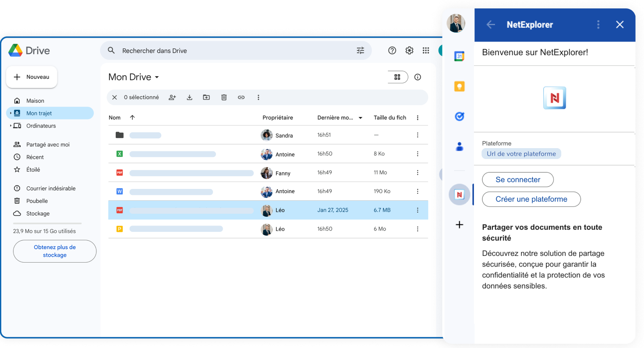
Task: Open Poubelle in the sidebar
Action: (37, 201)
